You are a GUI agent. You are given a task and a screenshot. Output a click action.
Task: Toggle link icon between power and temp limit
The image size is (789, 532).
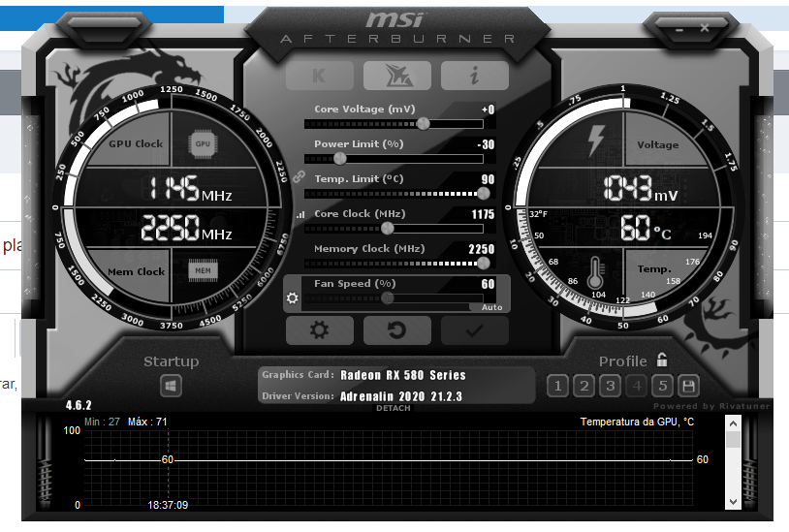299,176
